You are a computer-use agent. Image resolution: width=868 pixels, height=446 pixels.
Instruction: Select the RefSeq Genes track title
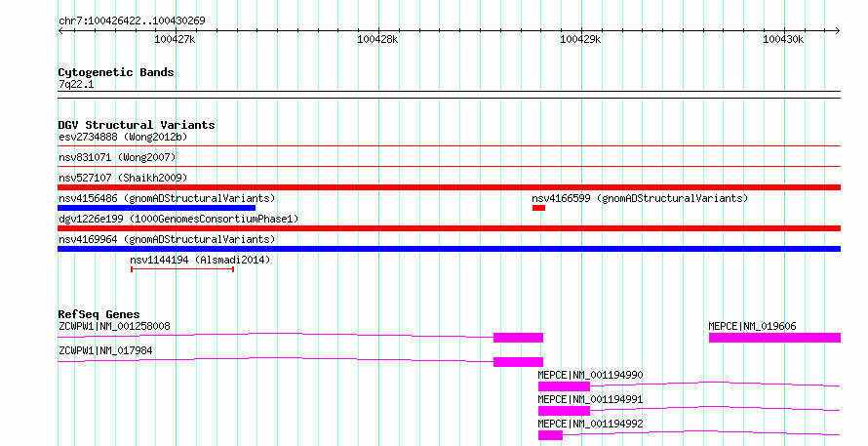click(99, 314)
